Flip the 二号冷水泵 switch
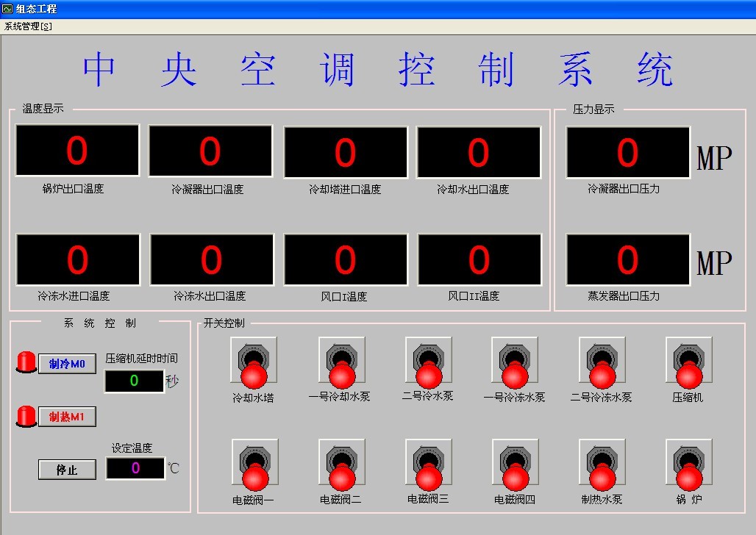The height and width of the screenshot is (535, 756). pyautogui.click(x=427, y=360)
